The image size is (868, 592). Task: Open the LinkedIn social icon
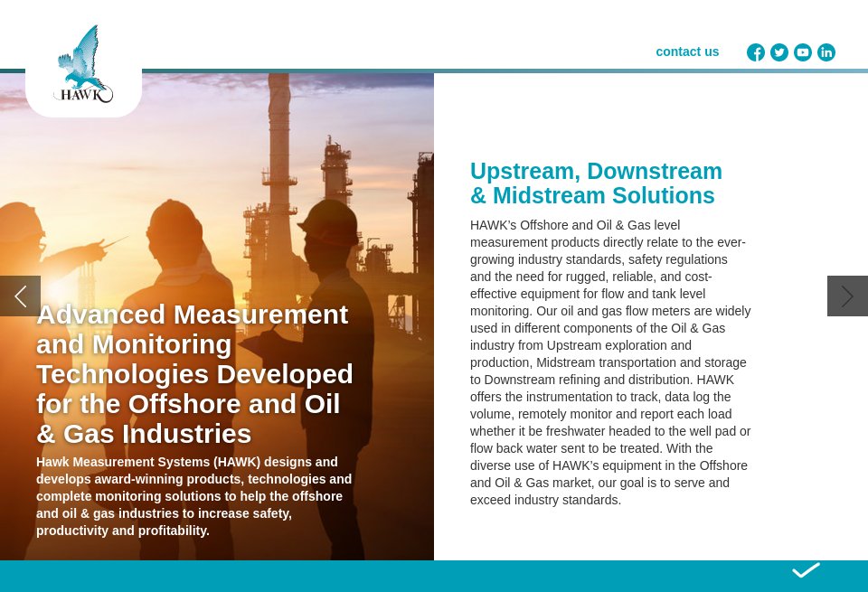(826, 52)
